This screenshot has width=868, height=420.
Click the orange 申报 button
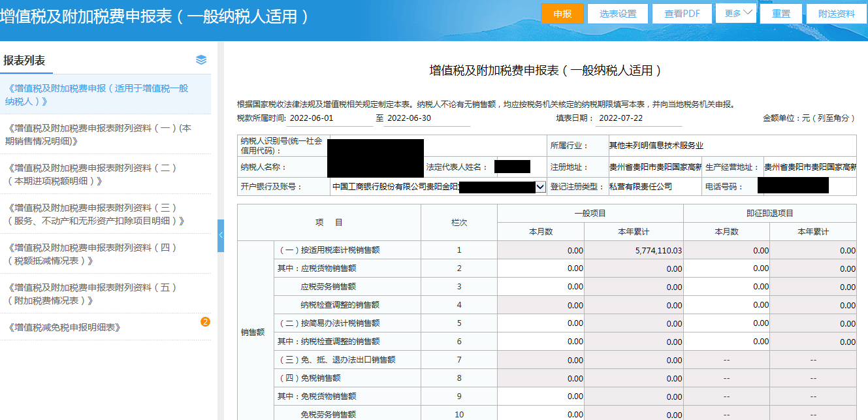[562, 14]
